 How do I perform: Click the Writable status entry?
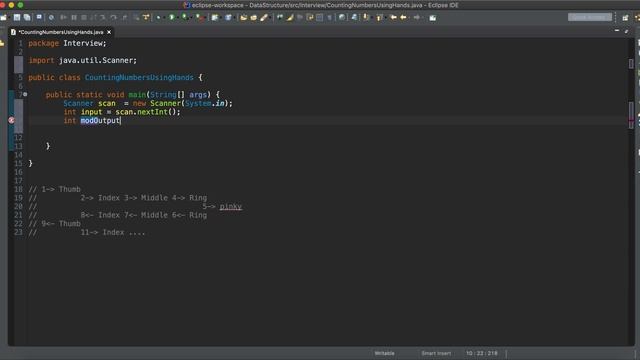click(x=384, y=353)
